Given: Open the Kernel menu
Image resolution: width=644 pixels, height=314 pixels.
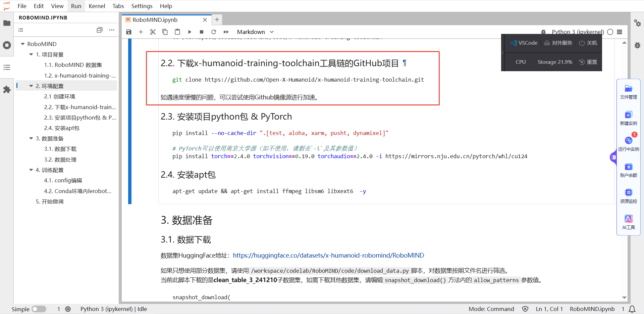Looking at the screenshot, I should 97,6.
